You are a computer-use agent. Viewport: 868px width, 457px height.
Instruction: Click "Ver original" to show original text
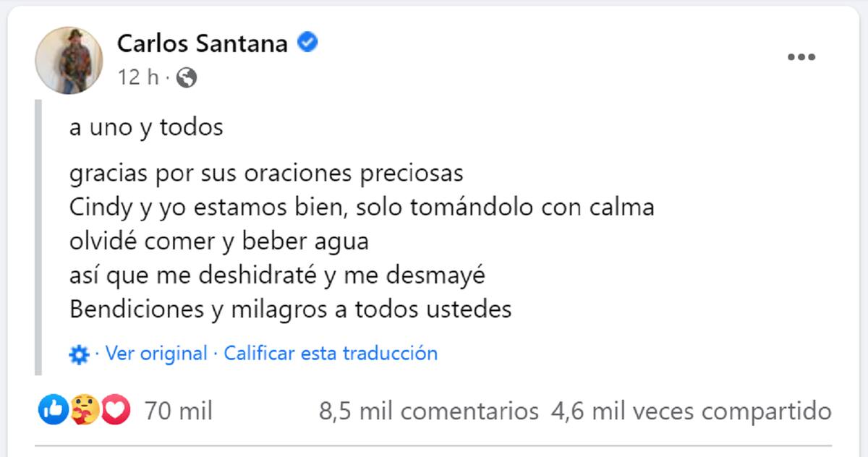click(156, 354)
